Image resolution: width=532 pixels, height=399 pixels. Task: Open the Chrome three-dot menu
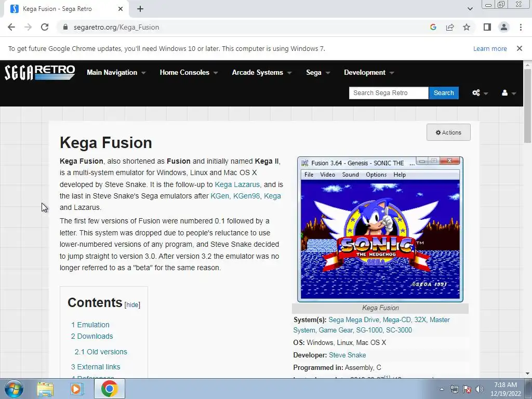(521, 27)
